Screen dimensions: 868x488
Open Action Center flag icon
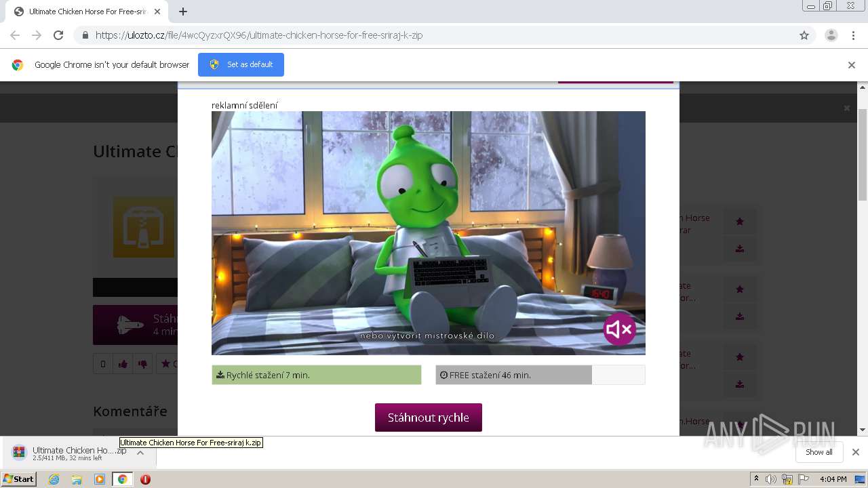point(804,479)
